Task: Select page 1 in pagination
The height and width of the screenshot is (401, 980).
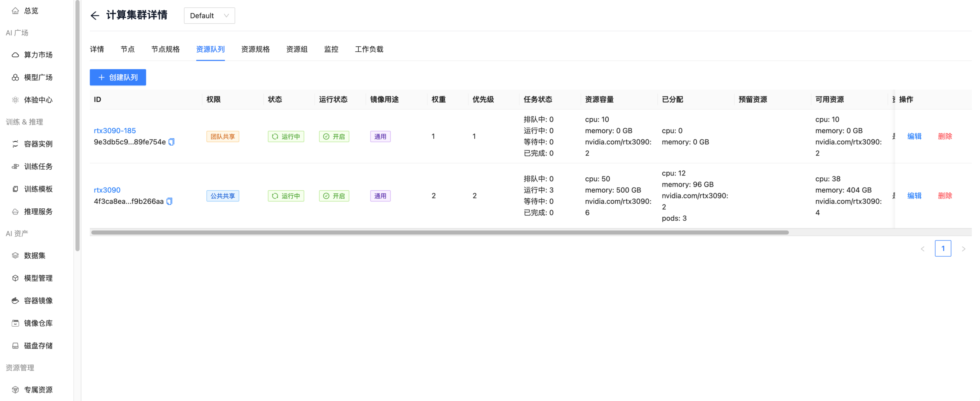Action: tap(942, 249)
